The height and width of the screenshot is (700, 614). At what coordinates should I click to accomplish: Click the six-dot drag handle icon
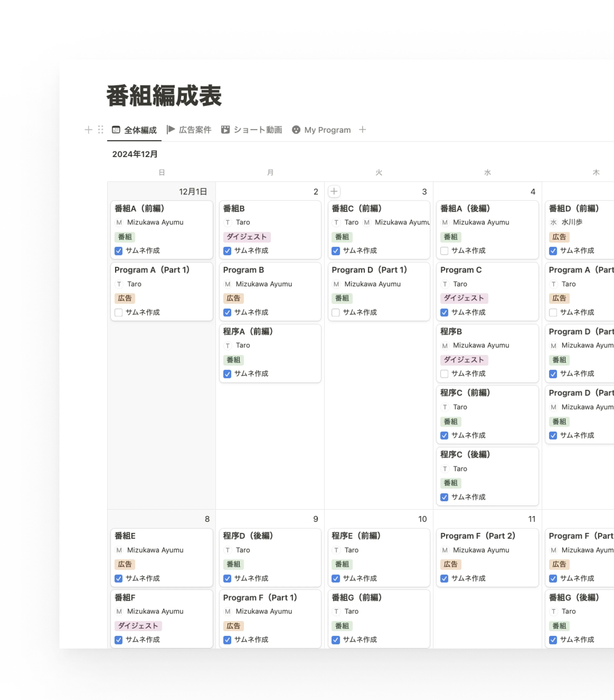100,130
